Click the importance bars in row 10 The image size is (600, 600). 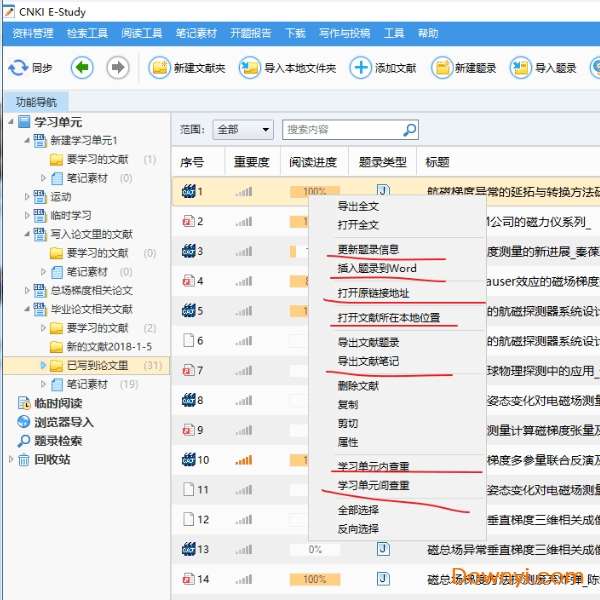[244, 460]
